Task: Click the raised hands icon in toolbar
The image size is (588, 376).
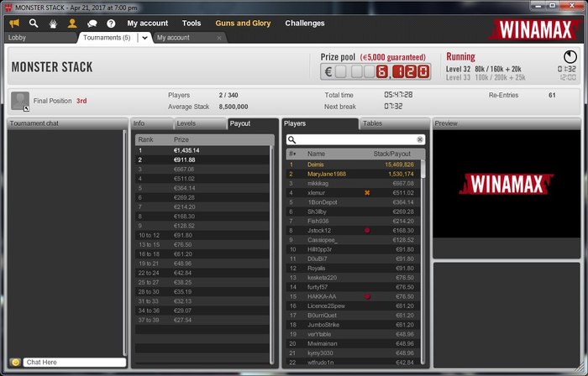Action: pos(53,23)
